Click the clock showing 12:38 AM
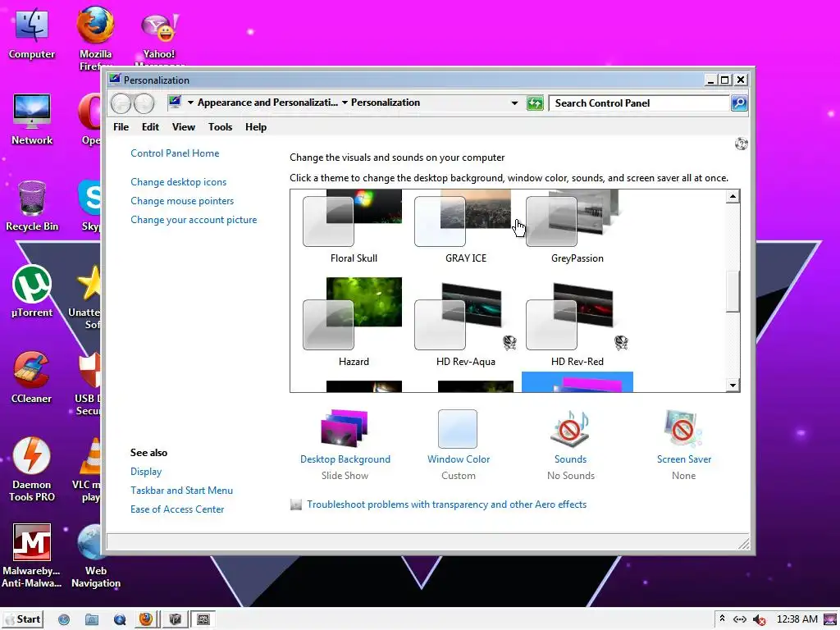 tap(797, 619)
